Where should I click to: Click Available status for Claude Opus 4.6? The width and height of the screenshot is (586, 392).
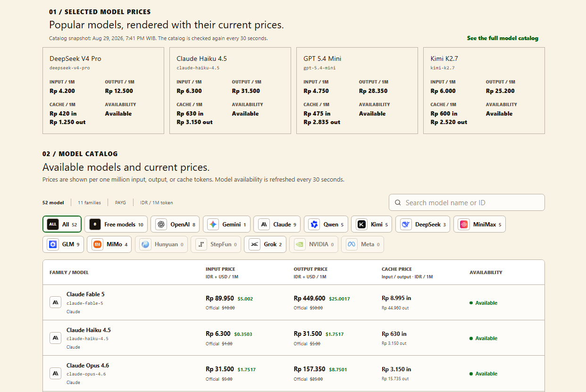tap(484, 374)
